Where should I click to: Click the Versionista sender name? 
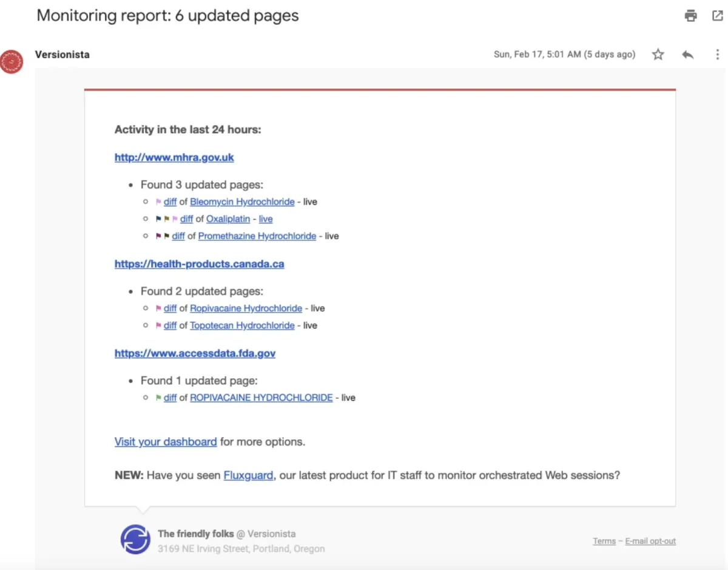[x=62, y=55]
